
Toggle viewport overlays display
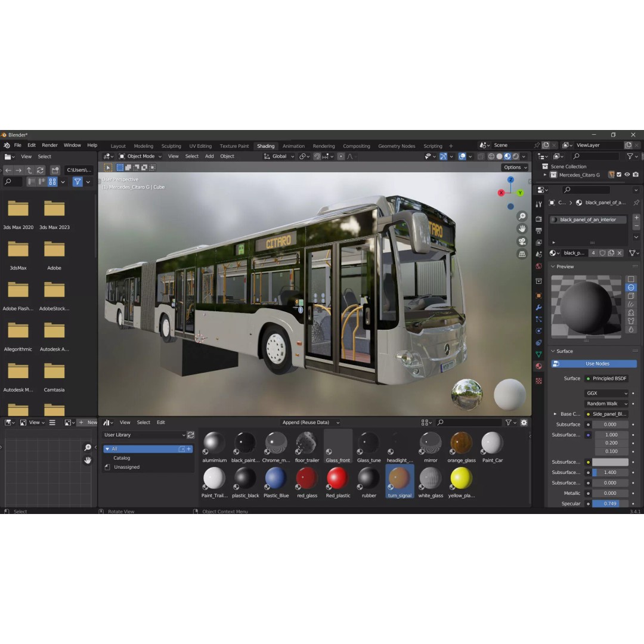[462, 156]
